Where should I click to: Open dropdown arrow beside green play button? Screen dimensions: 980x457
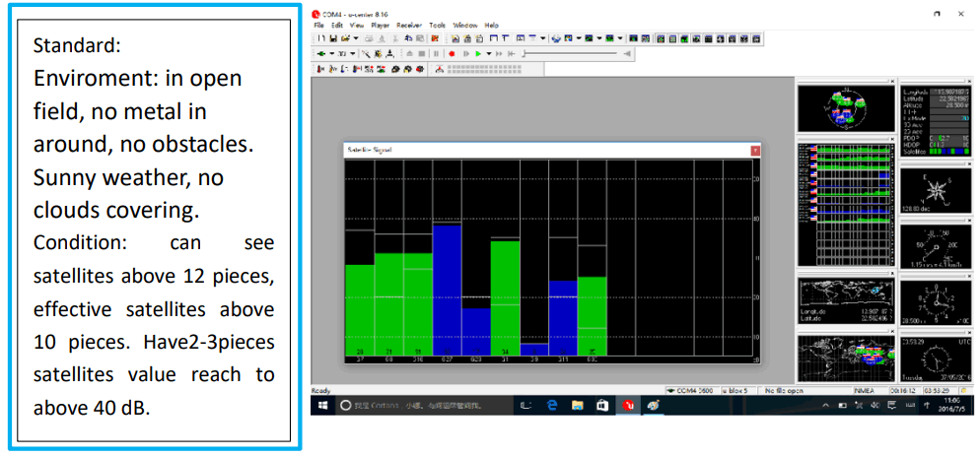tap(489, 54)
